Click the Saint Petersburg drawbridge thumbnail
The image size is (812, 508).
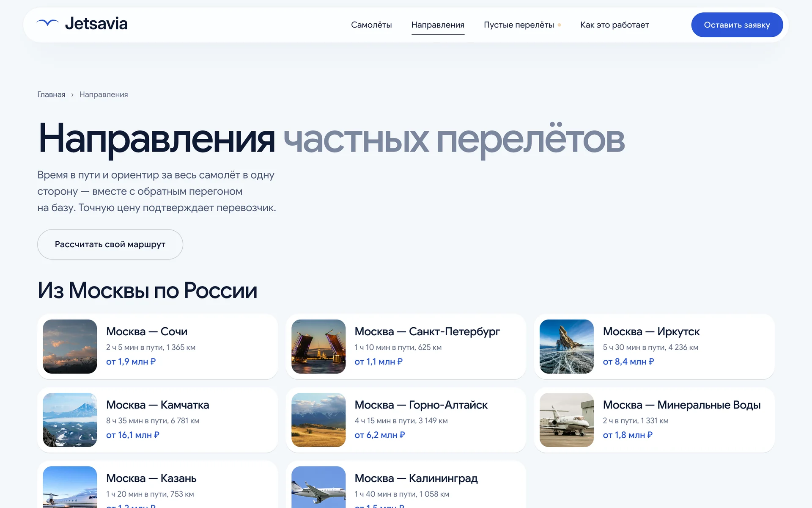[318, 346]
